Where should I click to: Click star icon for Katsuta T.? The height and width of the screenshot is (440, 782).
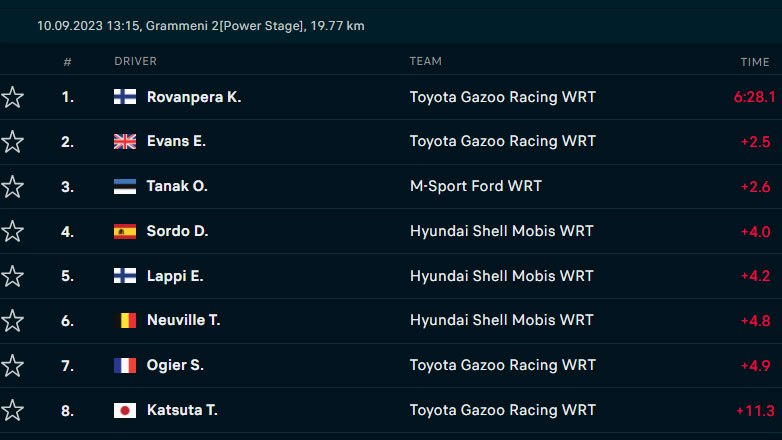click(12, 410)
